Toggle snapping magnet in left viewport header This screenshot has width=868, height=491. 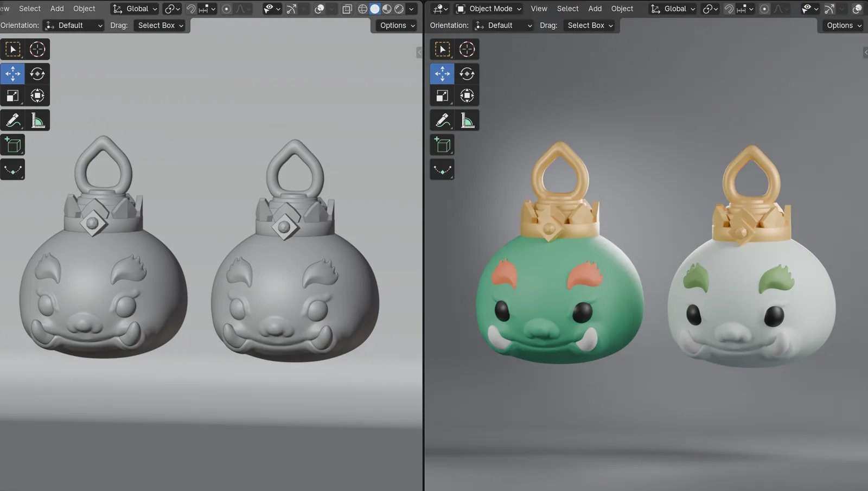191,9
